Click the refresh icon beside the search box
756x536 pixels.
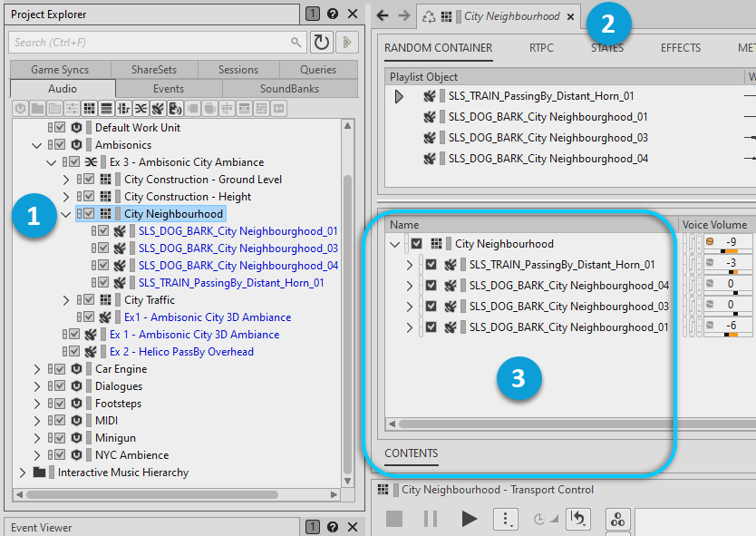(x=322, y=42)
